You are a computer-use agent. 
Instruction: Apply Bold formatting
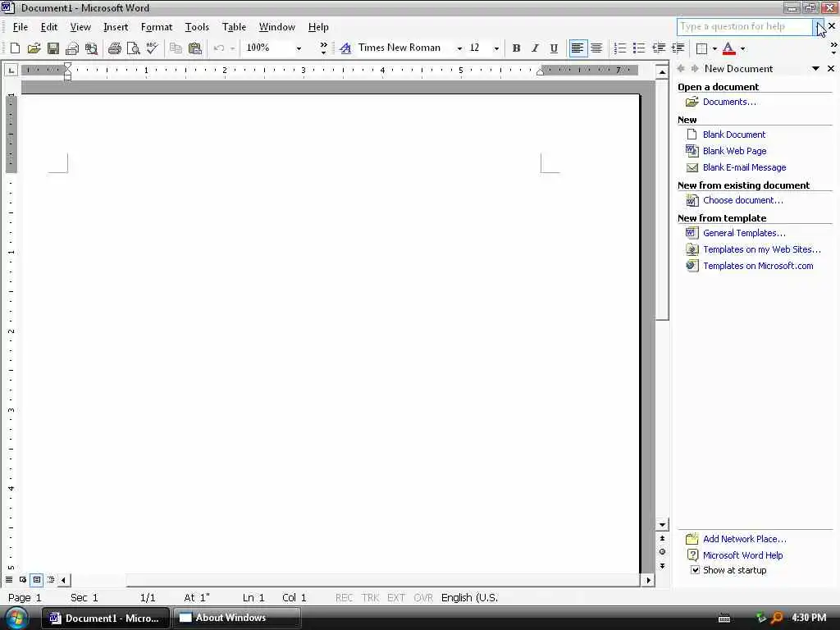[516, 48]
